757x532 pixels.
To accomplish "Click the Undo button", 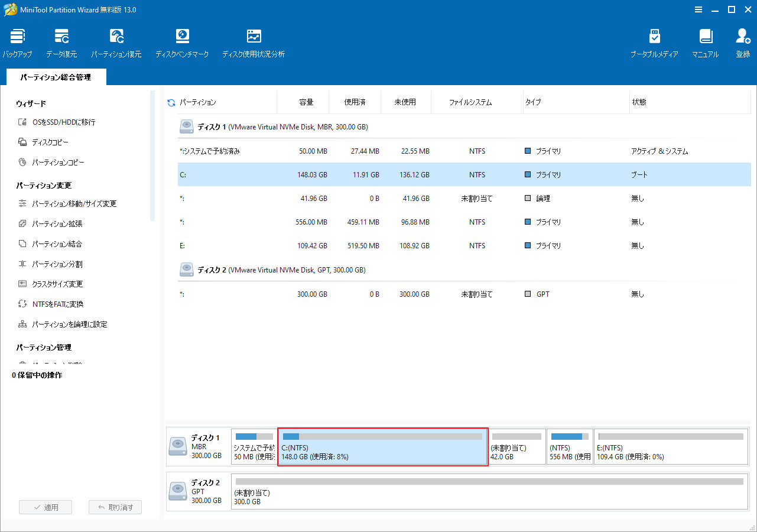I will coord(115,507).
